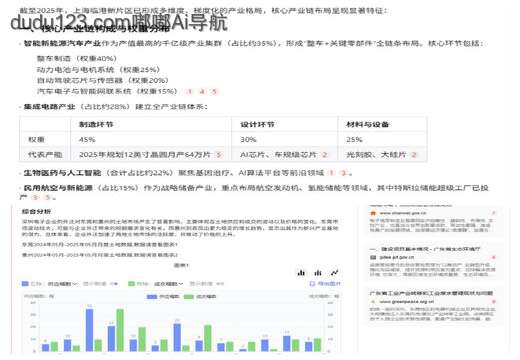Viewport: 520px width, 360px height.
Task: Click the red pin icon on gdee.gd.gov.cn source
Action: (494, 257)
